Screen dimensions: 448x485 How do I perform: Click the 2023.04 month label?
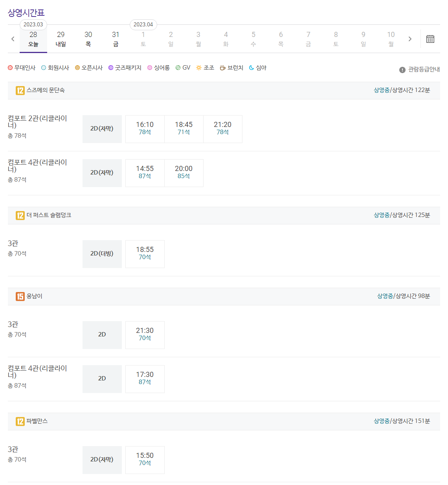pyautogui.click(x=143, y=24)
